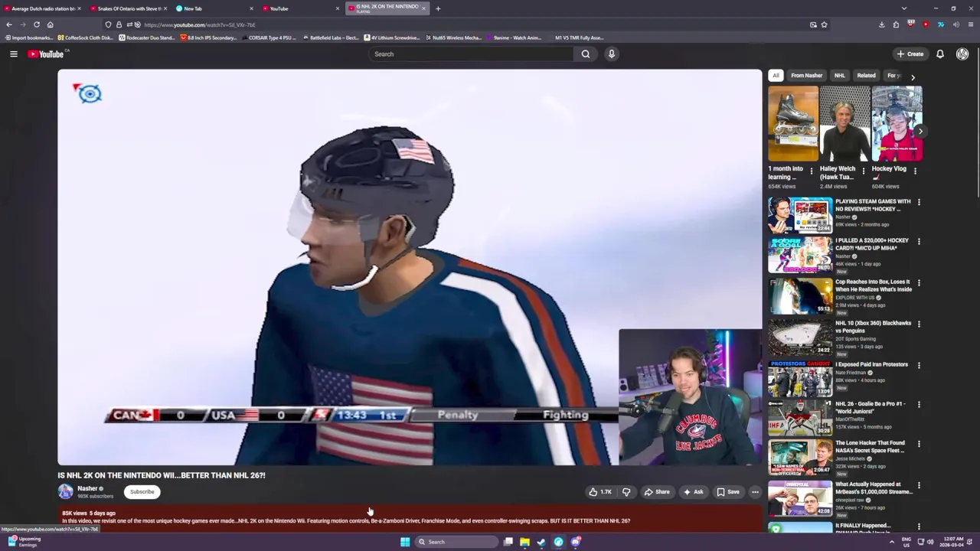Switch to Snakes Of Ontario tab
Viewport: 980px width, 551px height.
(x=128, y=8)
